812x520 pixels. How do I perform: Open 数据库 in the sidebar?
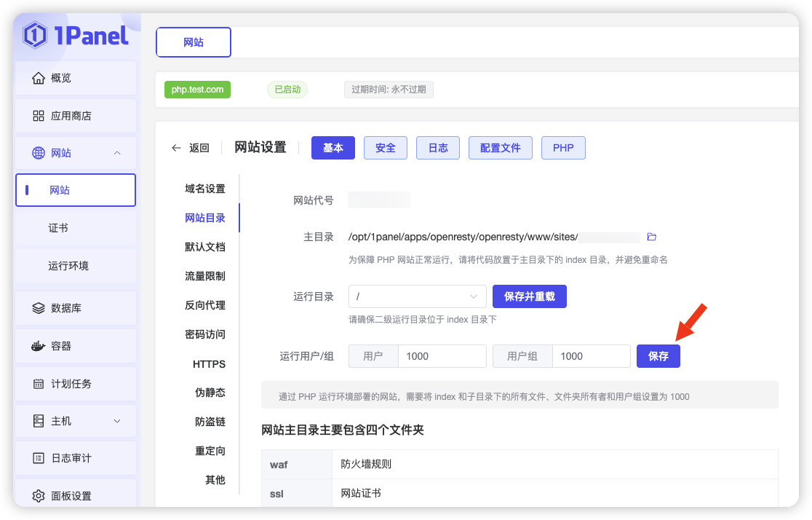(x=76, y=308)
